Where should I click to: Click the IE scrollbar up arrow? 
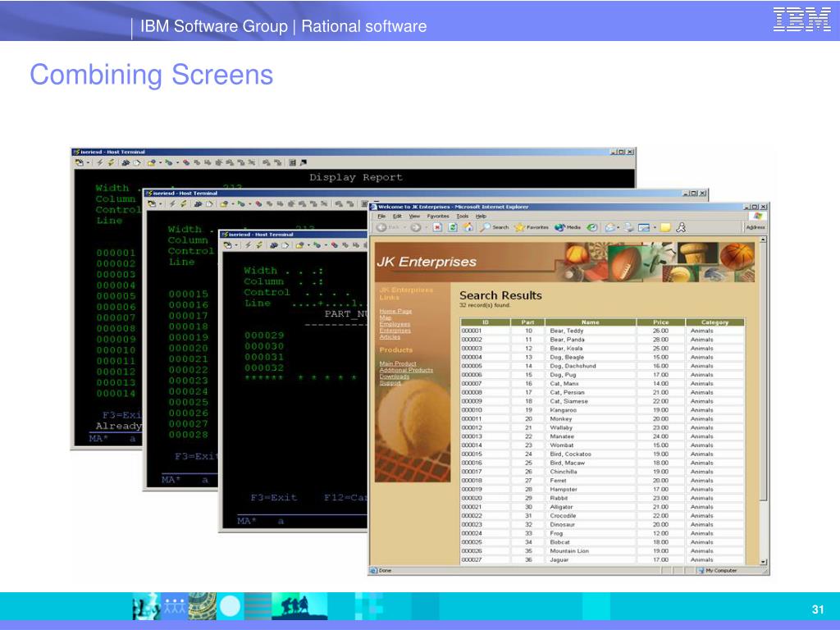coord(764,240)
